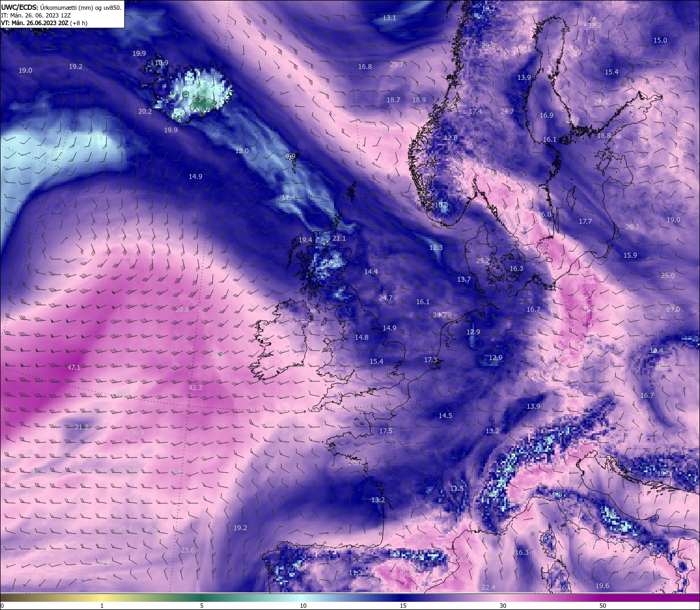700x610 pixels.
Task: Click the 20.2 value west of Iceland
Action: (x=145, y=112)
